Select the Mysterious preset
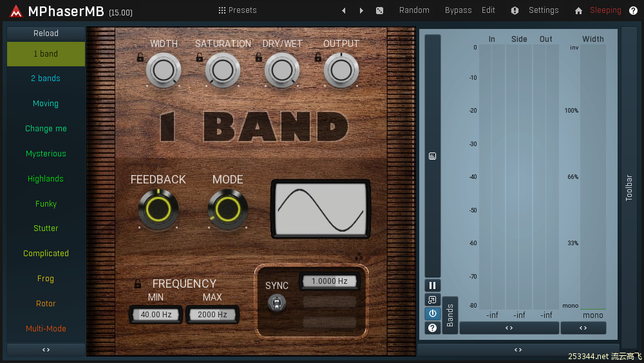The height and width of the screenshot is (363, 644). [x=46, y=154]
